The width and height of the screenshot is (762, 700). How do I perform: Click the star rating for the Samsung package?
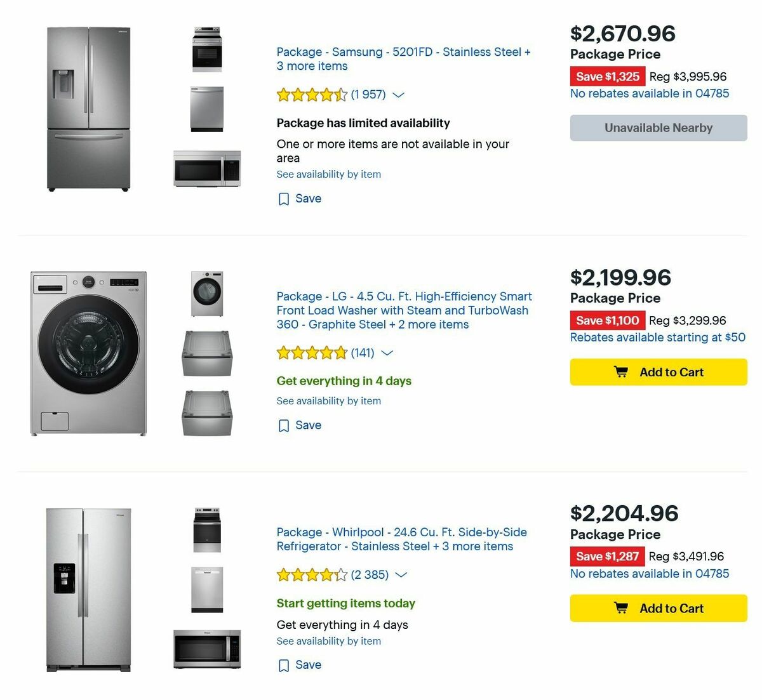click(x=312, y=95)
